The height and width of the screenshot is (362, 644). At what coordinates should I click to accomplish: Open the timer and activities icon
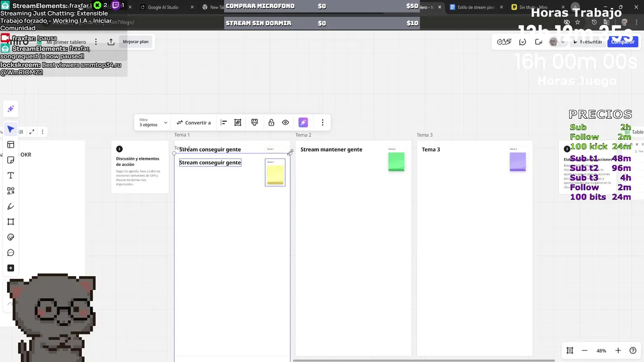click(x=504, y=42)
